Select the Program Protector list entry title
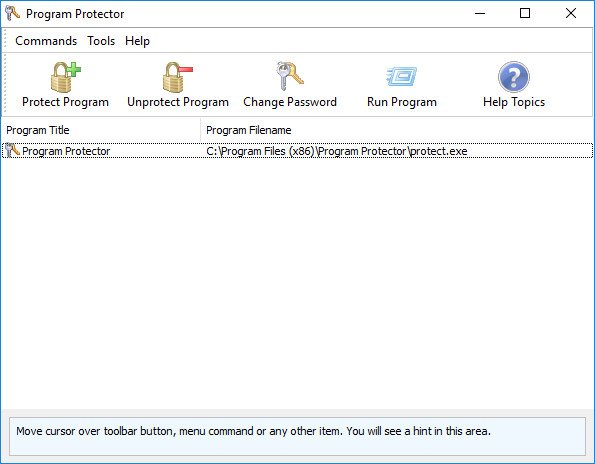Screen dimensions: 595x464 [66, 151]
